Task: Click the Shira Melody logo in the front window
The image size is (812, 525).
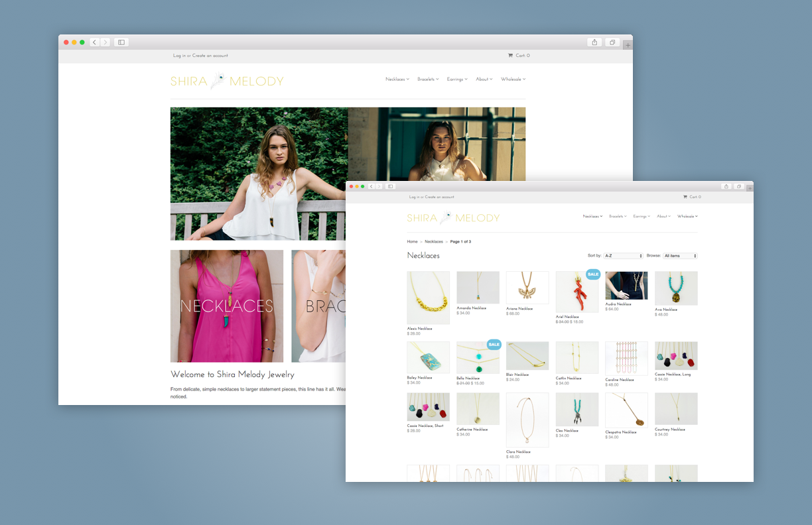Action: click(x=453, y=218)
